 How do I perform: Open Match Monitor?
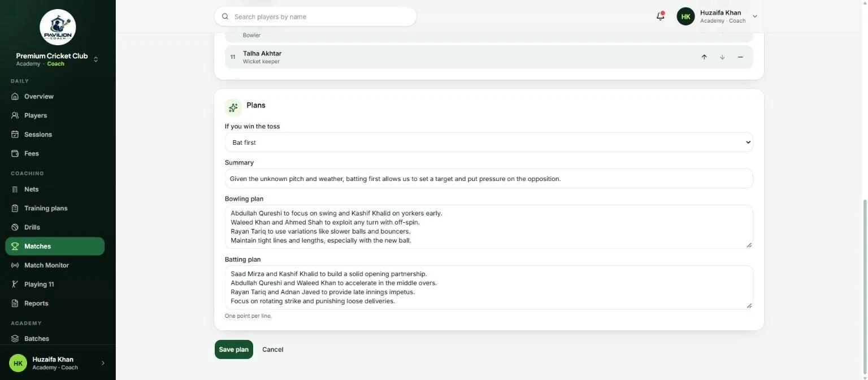tap(55, 265)
